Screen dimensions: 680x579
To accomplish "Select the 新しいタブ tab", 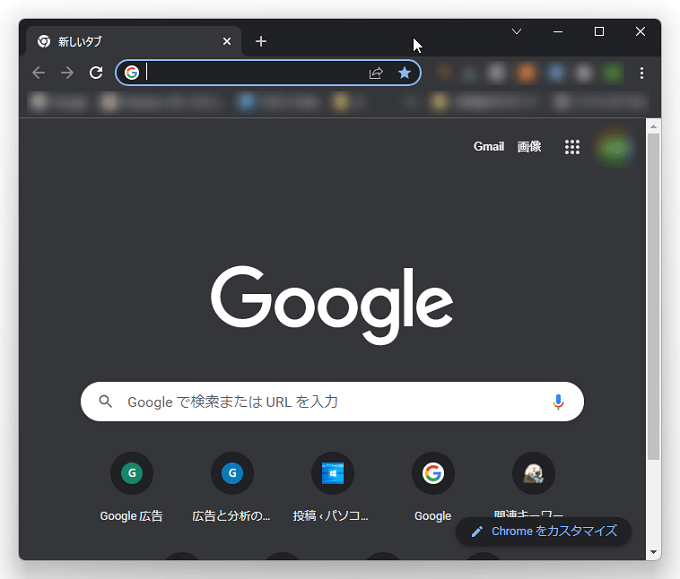I will coord(134,42).
